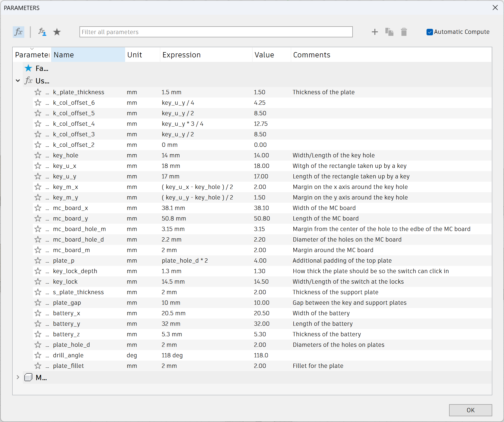Click the plus add parameter icon
This screenshot has width=504, height=422.
point(375,32)
